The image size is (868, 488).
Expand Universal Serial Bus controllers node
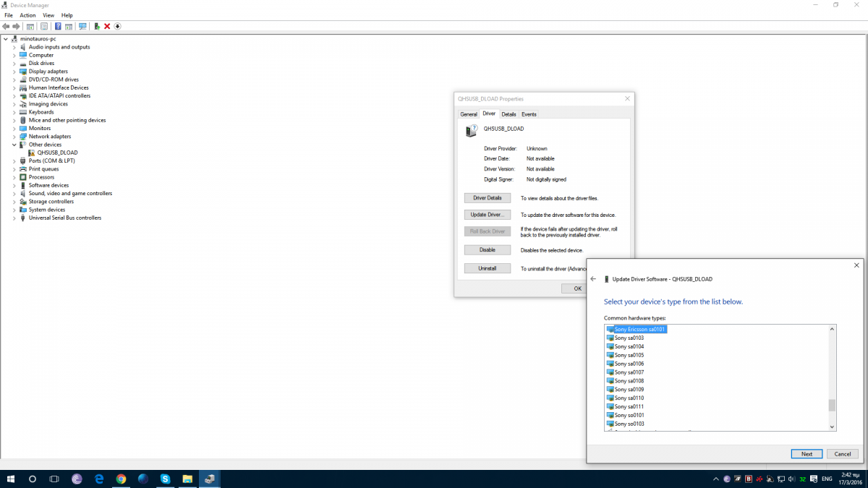pos(14,218)
